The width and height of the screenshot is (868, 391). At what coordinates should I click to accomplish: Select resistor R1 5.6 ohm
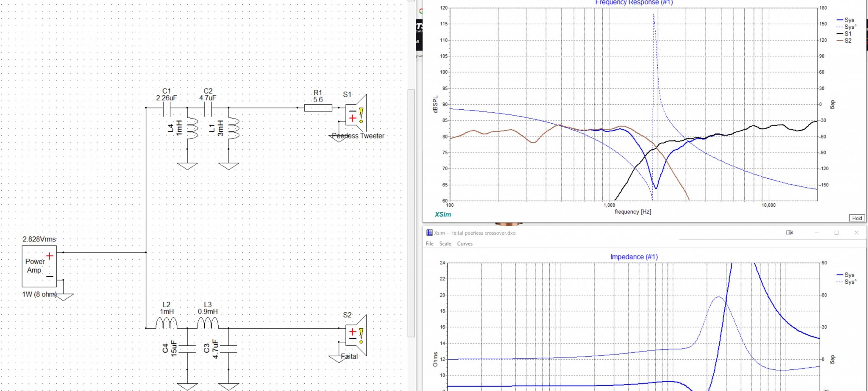[318, 108]
